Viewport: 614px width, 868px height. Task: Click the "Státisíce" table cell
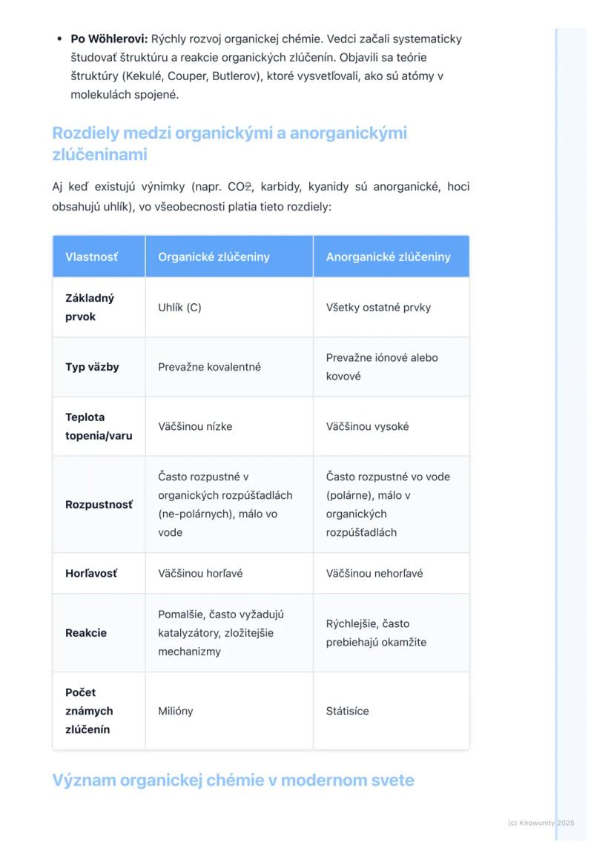click(347, 711)
